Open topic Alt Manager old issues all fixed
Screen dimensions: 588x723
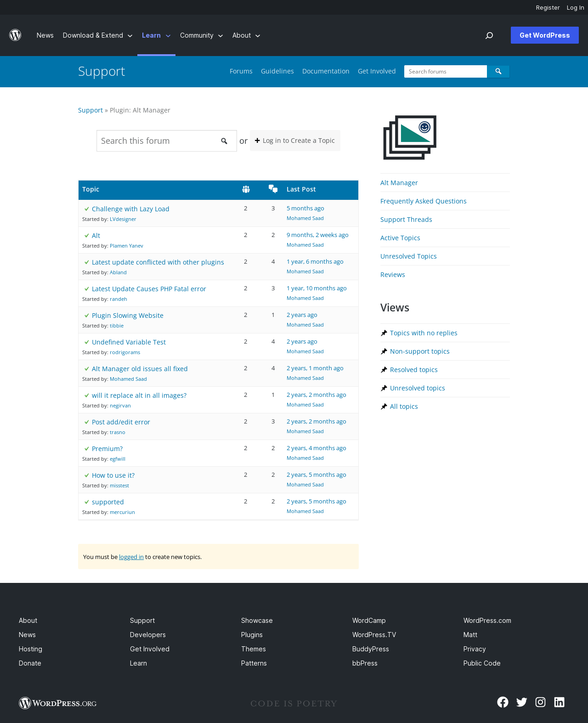pos(140,369)
